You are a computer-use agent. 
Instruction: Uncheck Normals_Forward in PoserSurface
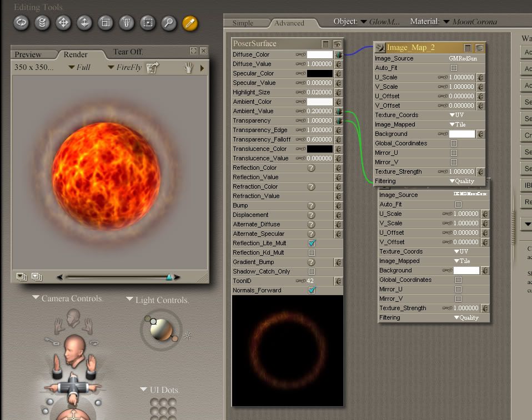tap(312, 290)
